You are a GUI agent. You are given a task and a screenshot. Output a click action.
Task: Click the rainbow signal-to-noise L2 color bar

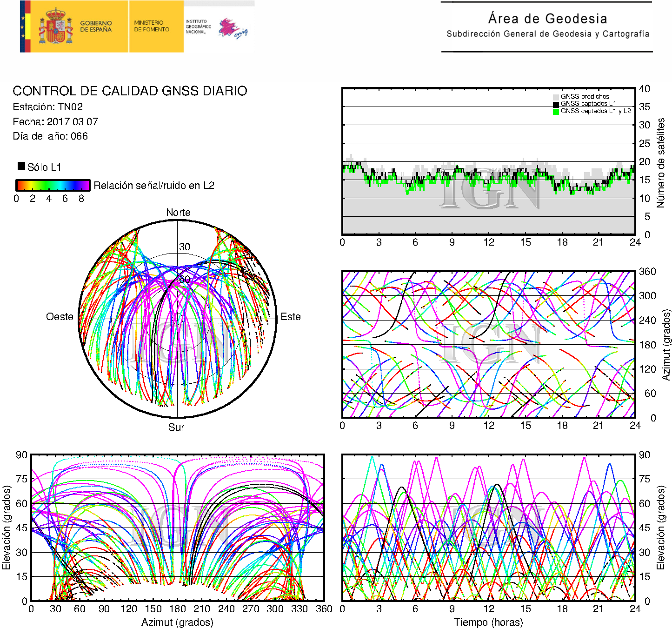53,185
